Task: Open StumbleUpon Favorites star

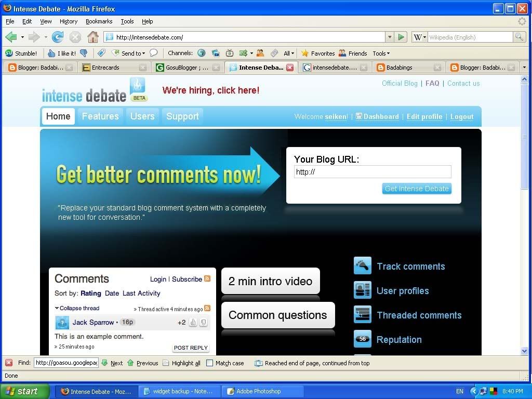Action: coord(318,54)
